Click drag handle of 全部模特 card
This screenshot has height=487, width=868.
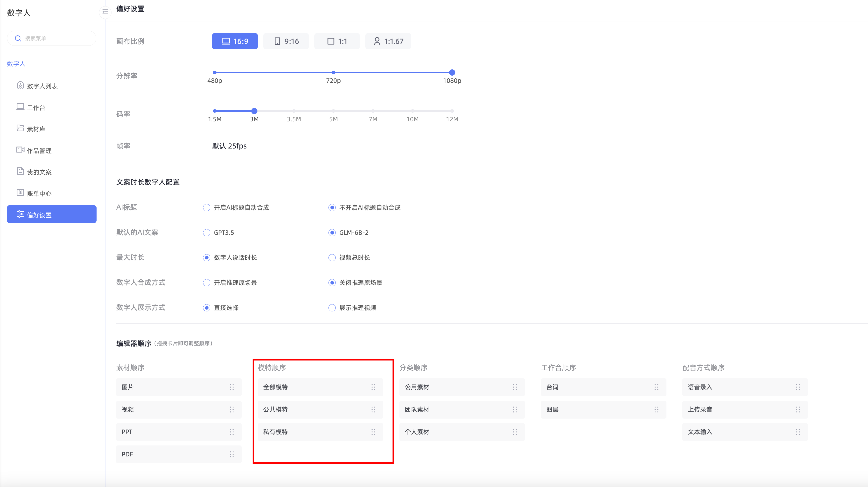click(373, 387)
